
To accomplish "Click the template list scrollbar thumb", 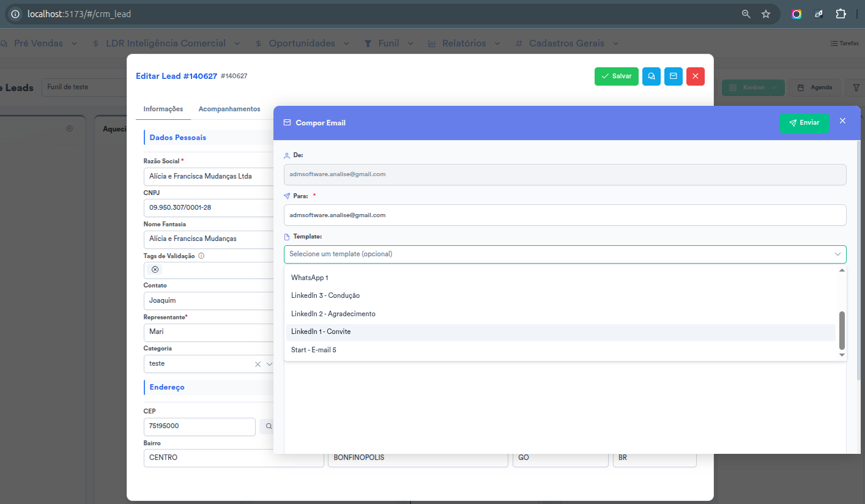I will [842, 330].
